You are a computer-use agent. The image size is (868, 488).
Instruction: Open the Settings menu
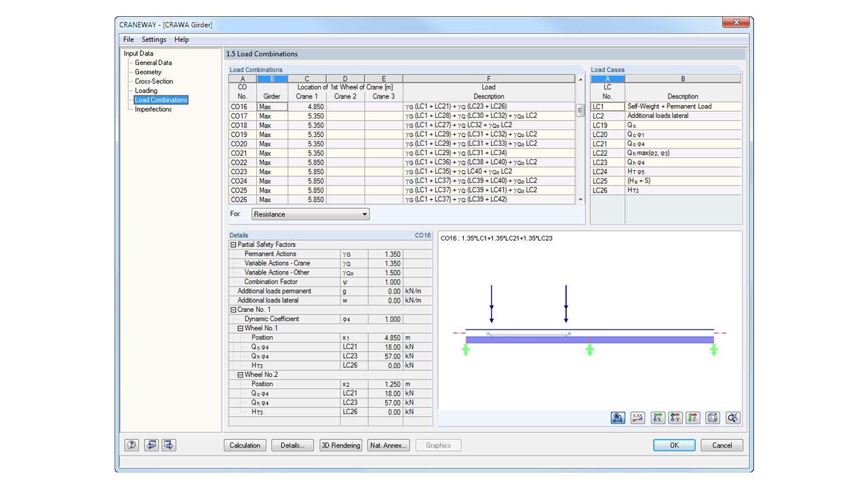click(x=154, y=40)
